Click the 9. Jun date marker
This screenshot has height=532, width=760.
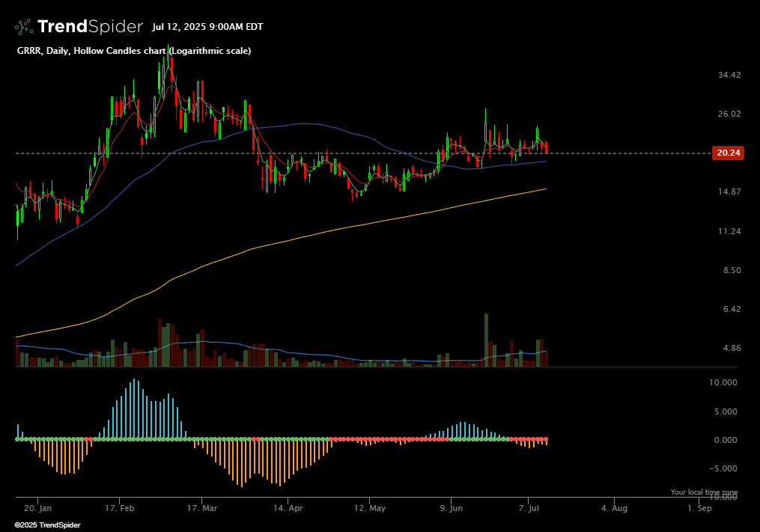pos(452,508)
